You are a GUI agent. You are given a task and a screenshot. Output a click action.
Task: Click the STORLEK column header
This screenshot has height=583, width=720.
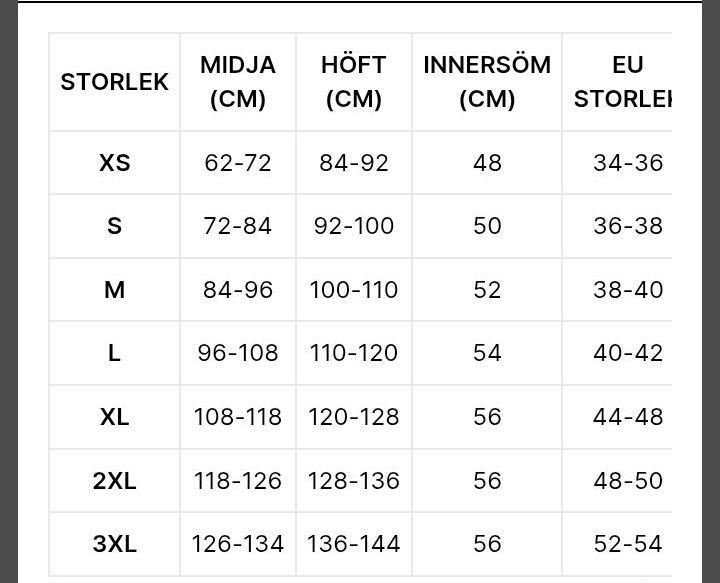[114, 82]
